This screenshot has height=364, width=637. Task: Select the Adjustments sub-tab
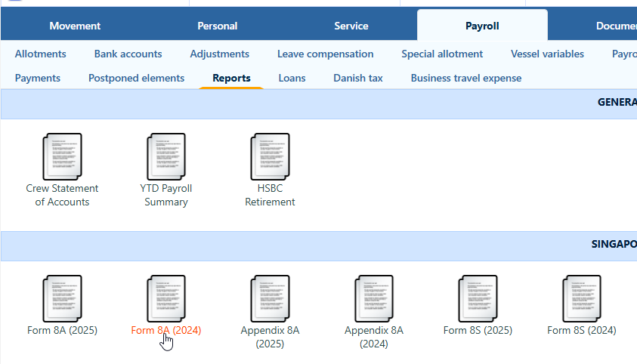coord(220,54)
